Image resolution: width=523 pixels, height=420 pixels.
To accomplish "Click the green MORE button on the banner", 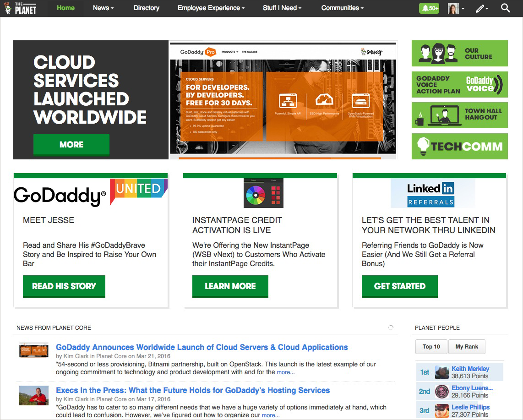I will [x=71, y=144].
